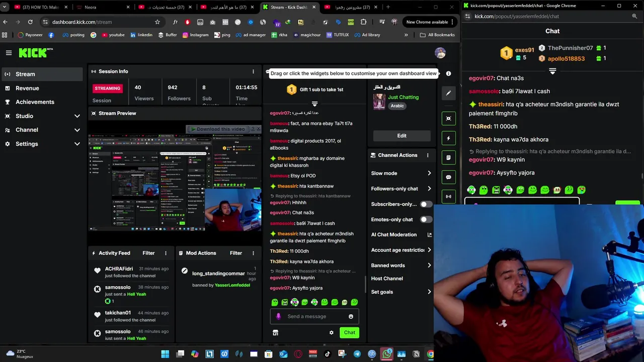Open Telegram from the taskbar
This screenshot has height=362, width=644.
(357, 354)
